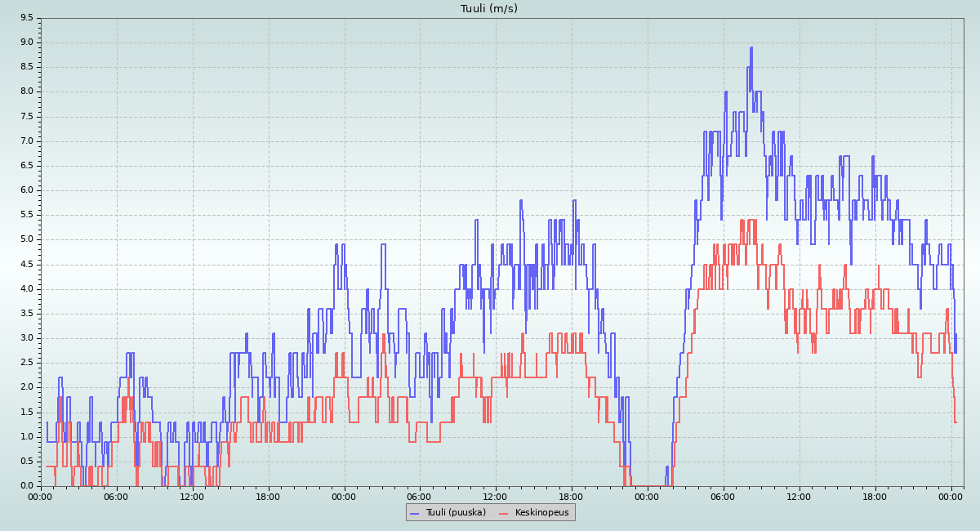The image size is (980, 531).
Task: Click the 6.5 value on y-axis
Action: pos(26,165)
